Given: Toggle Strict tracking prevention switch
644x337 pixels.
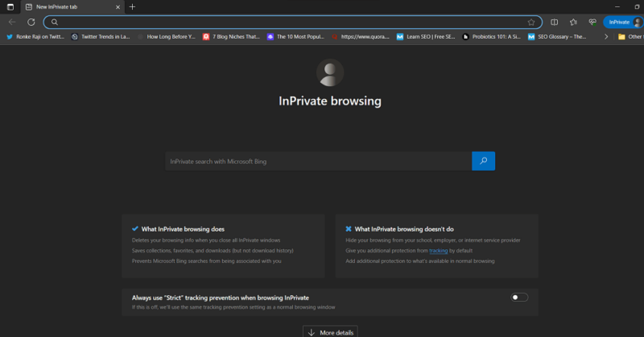Looking at the screenshot, I should tap(519, 297).
